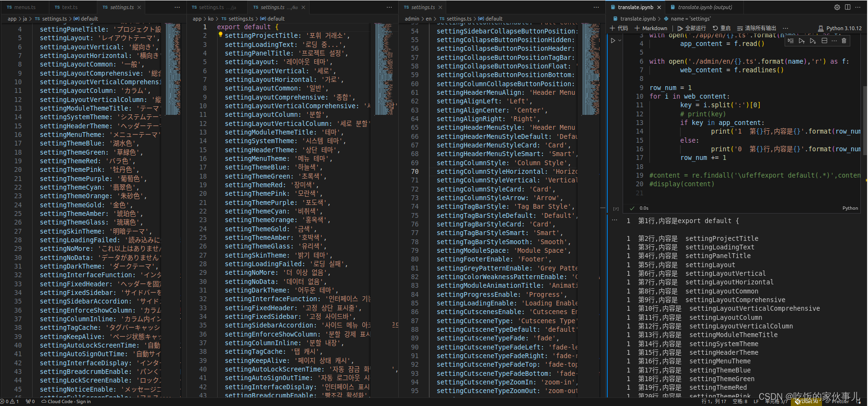Delete the cell with the trash icon
868x406 pixels.
pyautogui.click(x=844, y=41)
